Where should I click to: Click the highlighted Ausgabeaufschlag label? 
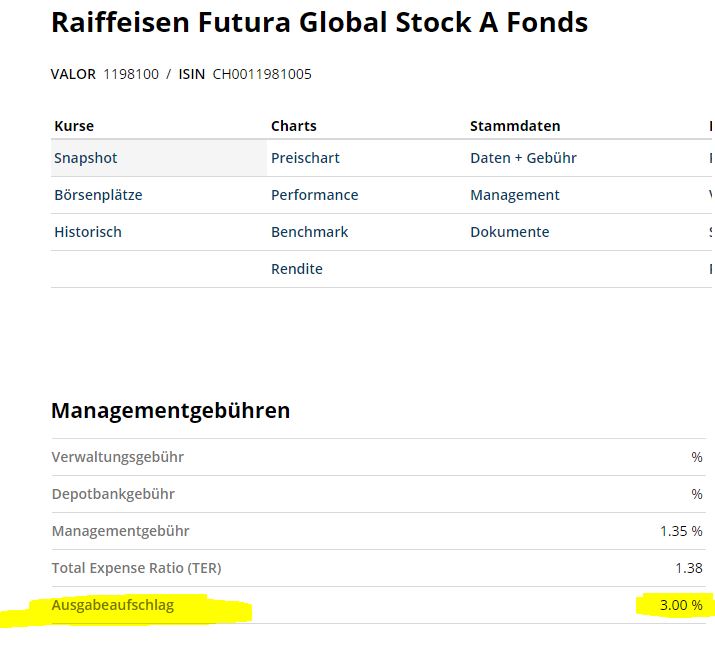tap(113, 605)
